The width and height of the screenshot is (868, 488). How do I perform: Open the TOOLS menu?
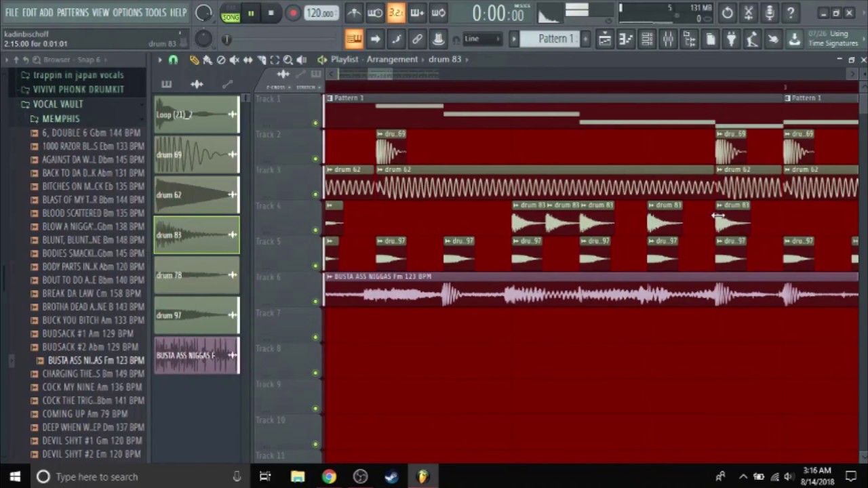click(x=155, y=12)
